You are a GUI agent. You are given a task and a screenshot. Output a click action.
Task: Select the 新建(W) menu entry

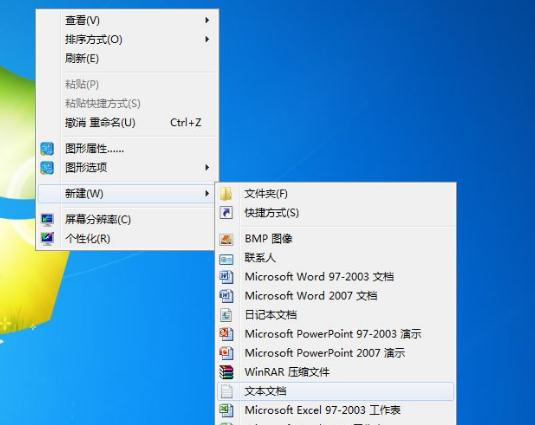click(127, 194)
